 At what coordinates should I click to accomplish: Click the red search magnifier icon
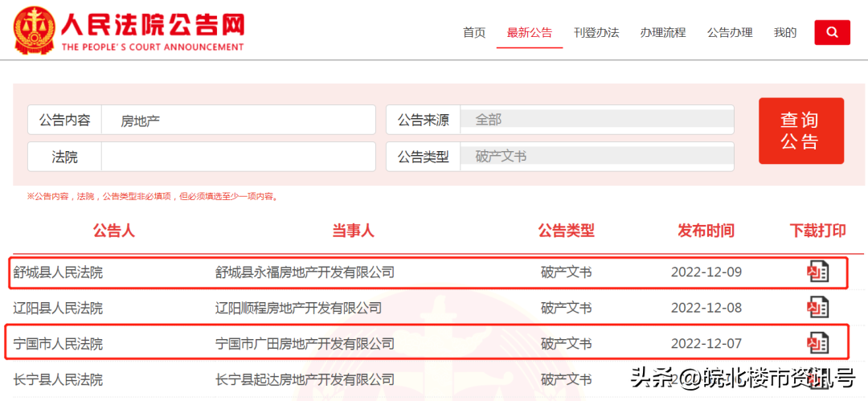pos(832,33)
